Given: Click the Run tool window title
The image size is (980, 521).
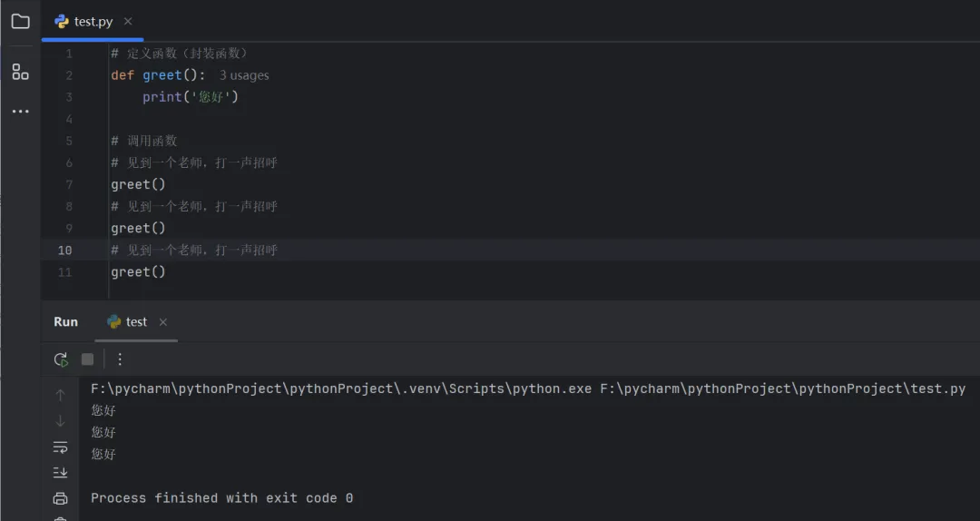Looking at the screenshot, I should [x=66, y=321].
